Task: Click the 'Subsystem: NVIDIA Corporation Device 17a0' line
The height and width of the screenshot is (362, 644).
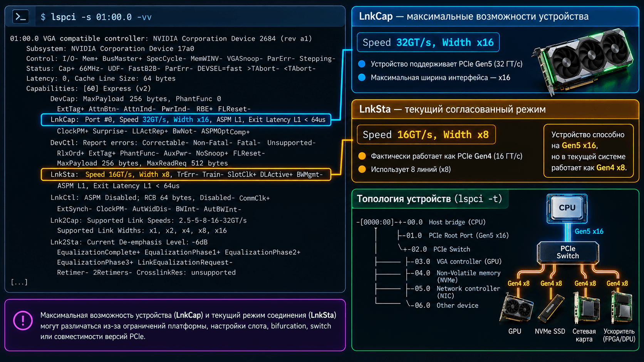Action: click(x=110, y=48)
